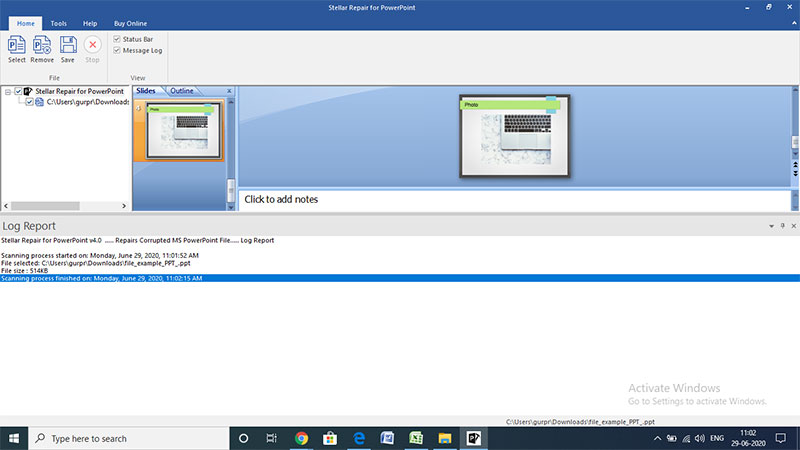Open Microsoft Word from the taskbar
The image size is (800, 450).
click(x=387, y=438)
